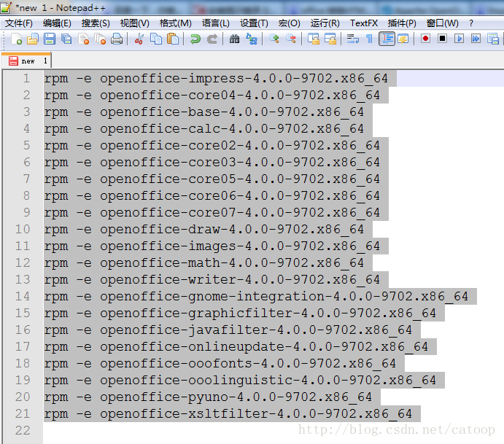The image size is (504, 444).
Task: Open Find with the binoculars icon
Action: pyautogui.click(x=234, y=39)
